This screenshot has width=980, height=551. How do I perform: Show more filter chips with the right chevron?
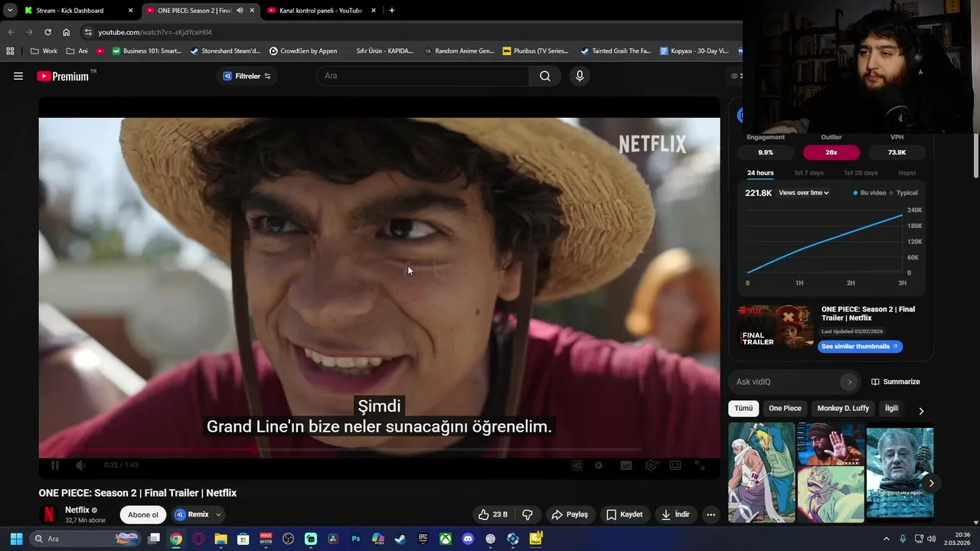(x=921, y=411)
